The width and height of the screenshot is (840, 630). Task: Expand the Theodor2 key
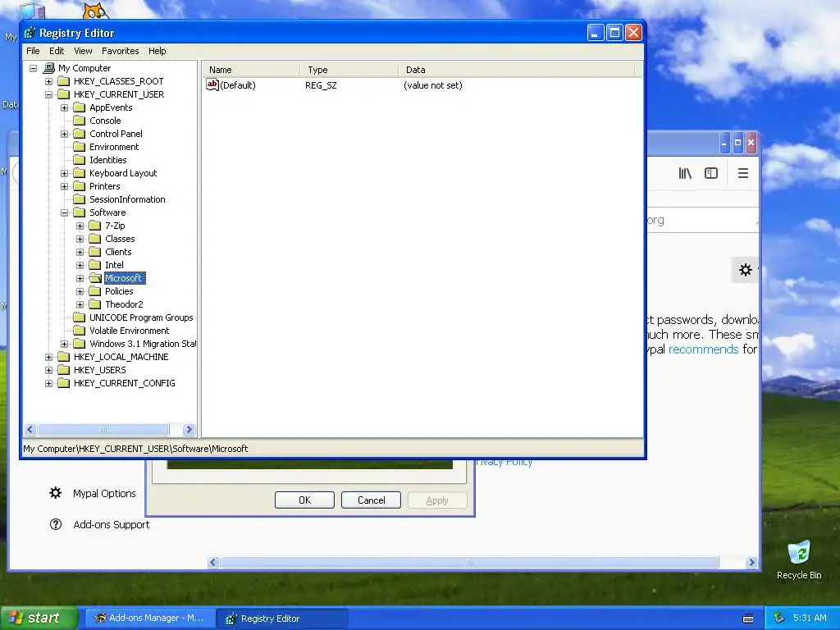[x=80, y=304]
